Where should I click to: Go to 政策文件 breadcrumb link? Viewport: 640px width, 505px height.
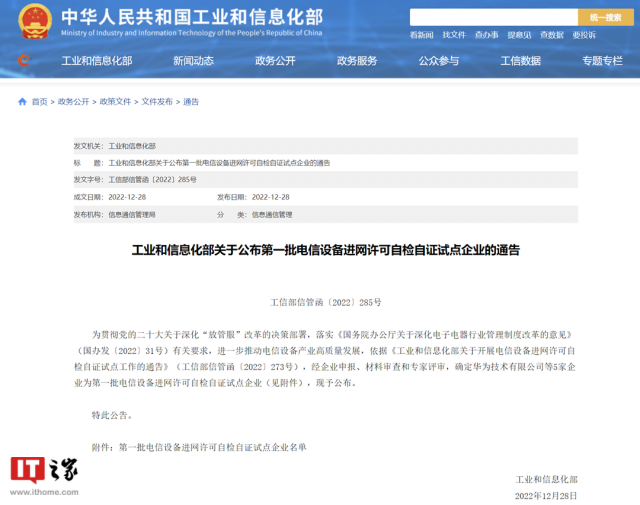coord(116,102)
